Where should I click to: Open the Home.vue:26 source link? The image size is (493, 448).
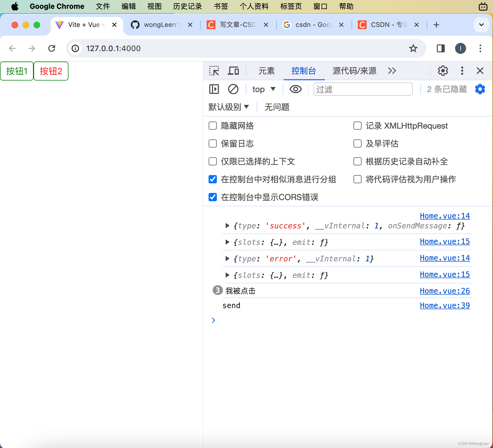(445, 291)
